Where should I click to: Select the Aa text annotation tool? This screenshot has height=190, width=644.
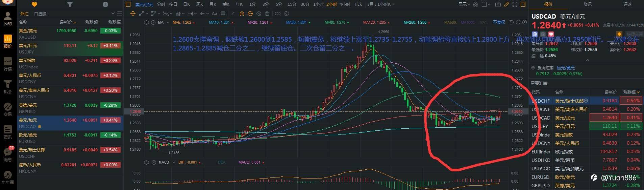(215, 14)
